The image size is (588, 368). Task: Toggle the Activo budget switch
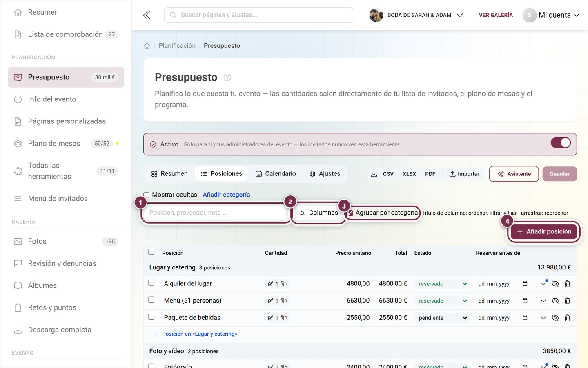(561, 143)
